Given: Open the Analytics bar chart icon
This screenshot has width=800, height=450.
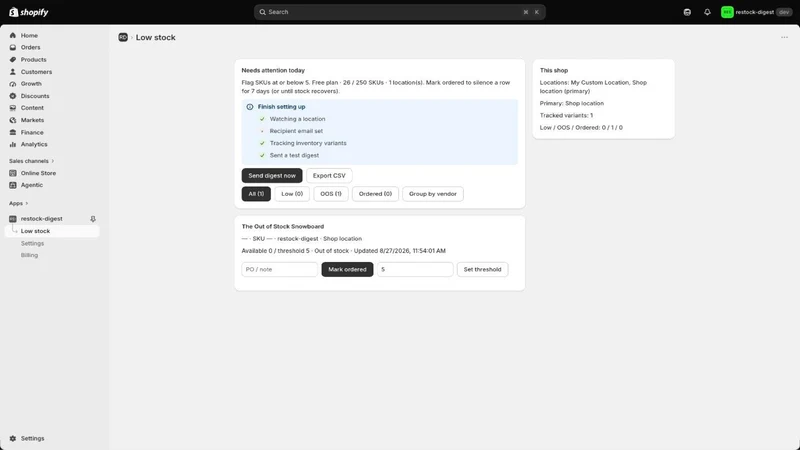Looking at the screenshot, I should pyautogui.click(x=13, y=144).
